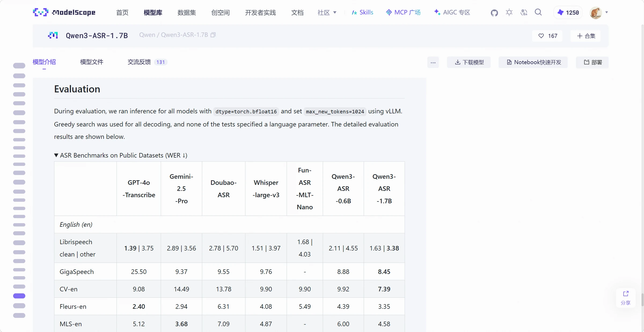
Task: Select the GPT-4o -Transcribe column header
Action: pyautogui.click(x=139, y=189)
